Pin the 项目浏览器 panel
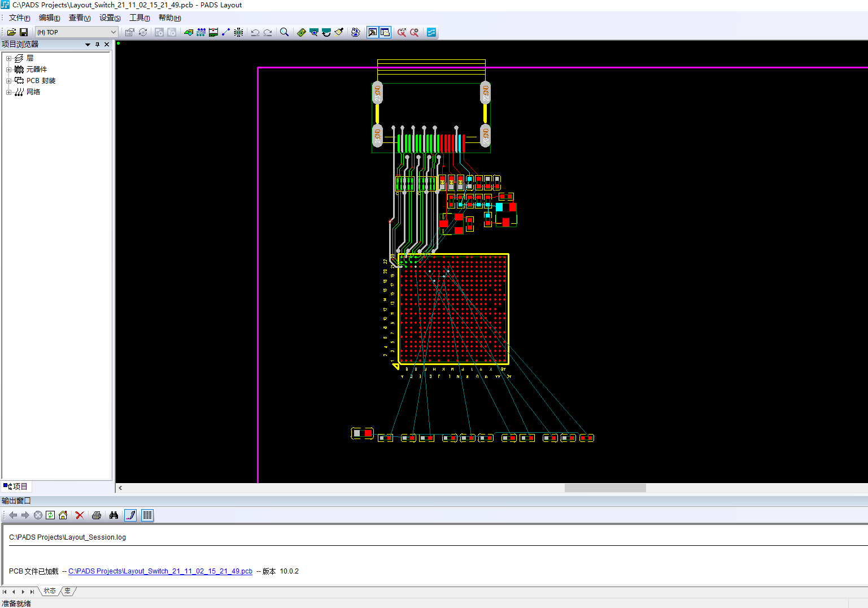The image size is (868, 608). pyautogui.click(x=97, y=45)
